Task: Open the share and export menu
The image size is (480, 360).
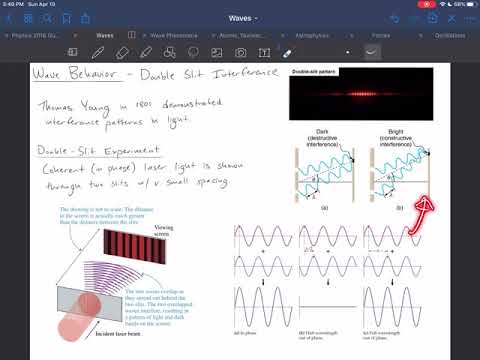Action: [x=86, y=18]
